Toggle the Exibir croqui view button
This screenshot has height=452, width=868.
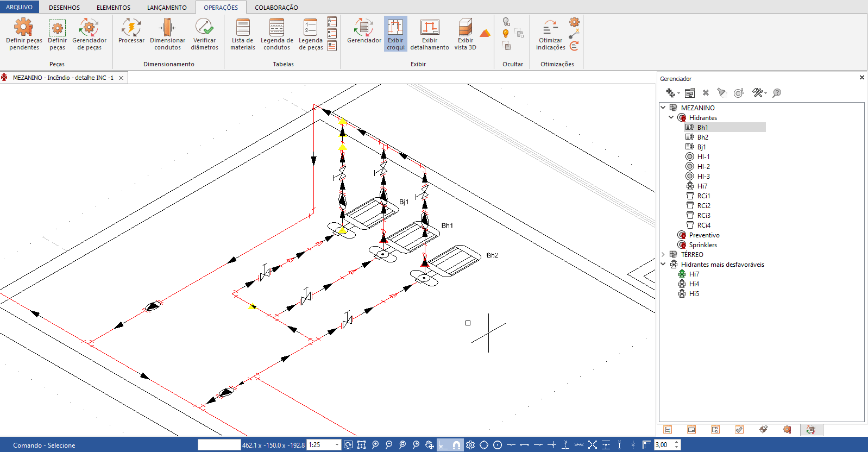click(x=395, y=34)
